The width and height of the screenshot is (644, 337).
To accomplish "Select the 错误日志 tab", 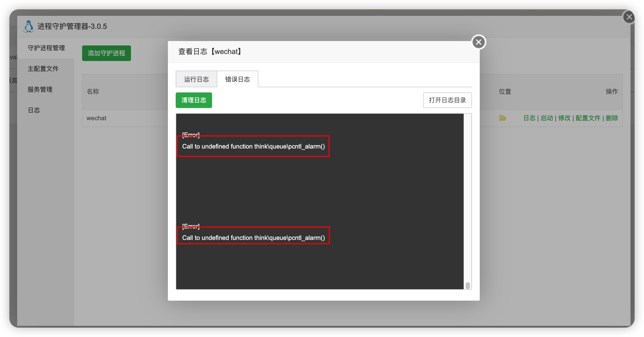I will tap(237, 79).
